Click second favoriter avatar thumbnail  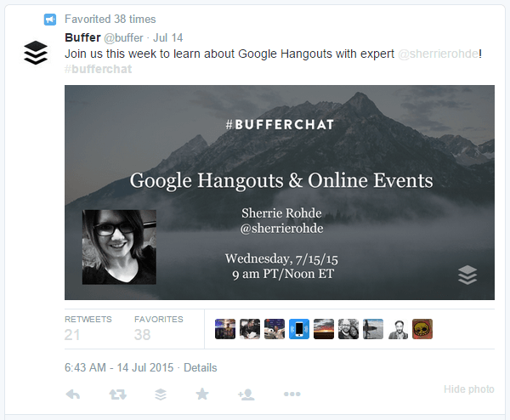click(x=250, y=329)
